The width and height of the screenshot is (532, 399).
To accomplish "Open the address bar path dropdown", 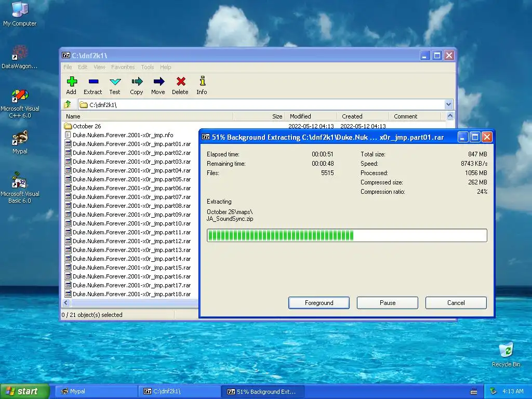I will click(x=448, y=104).
